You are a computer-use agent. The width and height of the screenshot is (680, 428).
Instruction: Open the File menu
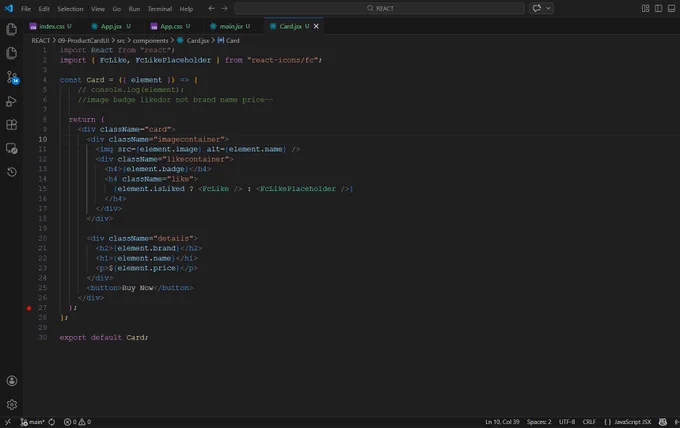[x=26, y=9]
